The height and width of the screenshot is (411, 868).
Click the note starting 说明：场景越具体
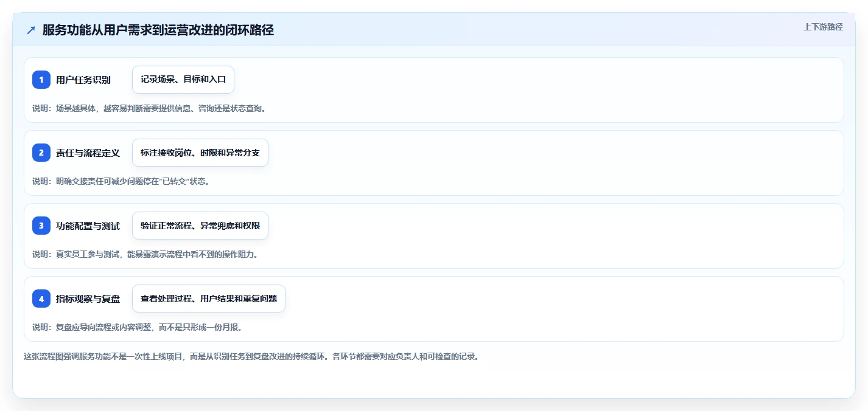coord(150,108)
